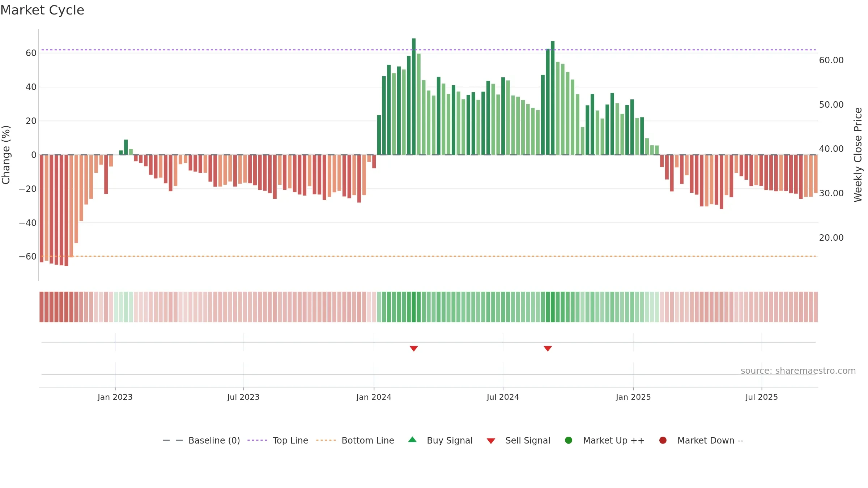The height and width of the screenshot is (488, 868).
Task: Click the Bottom Line orange dotted legend marker
Action: [326, 440]
